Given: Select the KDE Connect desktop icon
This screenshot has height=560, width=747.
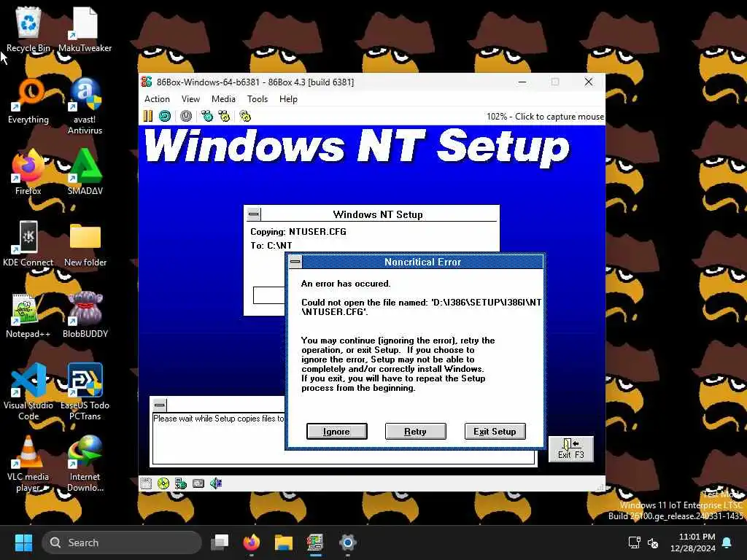Looking at the screenshot, I should tap(28, 244).
